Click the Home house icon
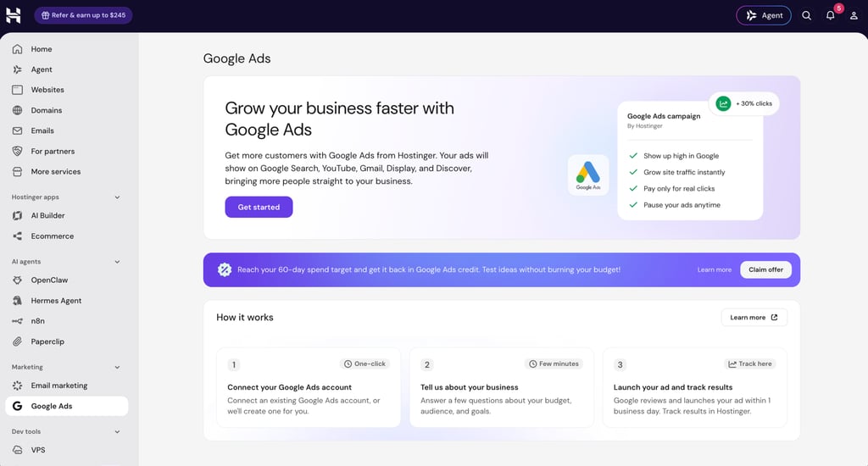The height and width of the screenshot is (466, 868). 17,48
